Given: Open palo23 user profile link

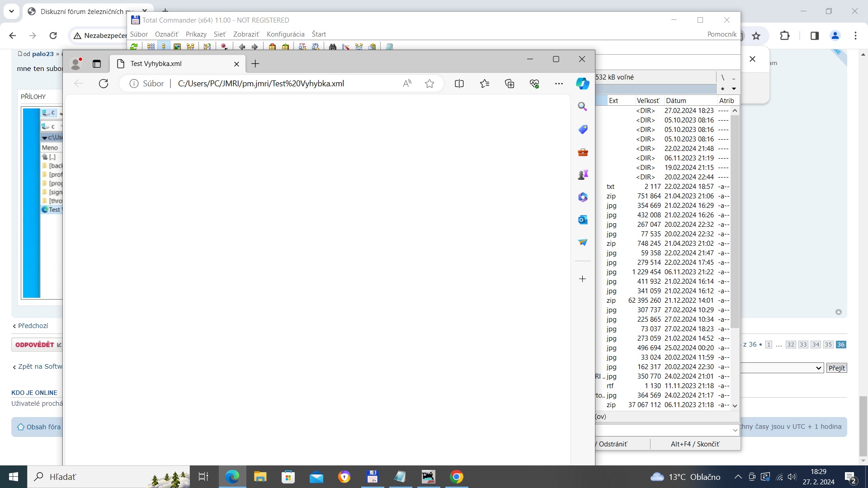Looking at the screenshot, I should (42, 54).
